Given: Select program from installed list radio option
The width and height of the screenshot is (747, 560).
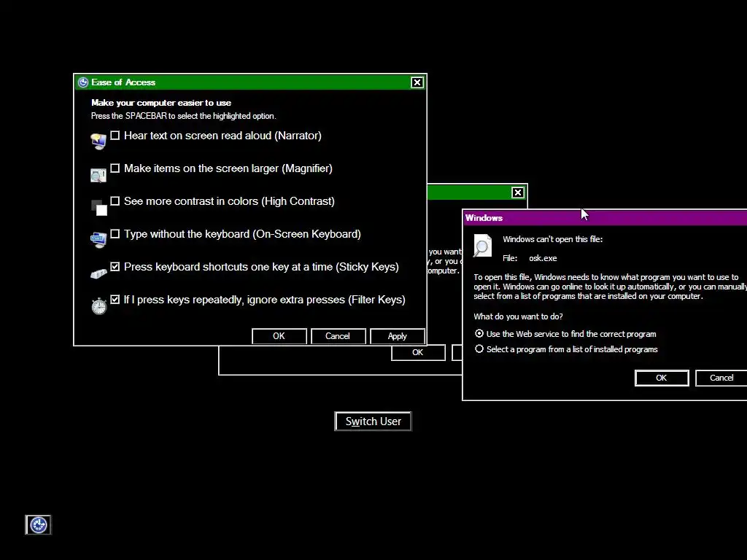Looking at the screenshot, I should coord(479,349).
